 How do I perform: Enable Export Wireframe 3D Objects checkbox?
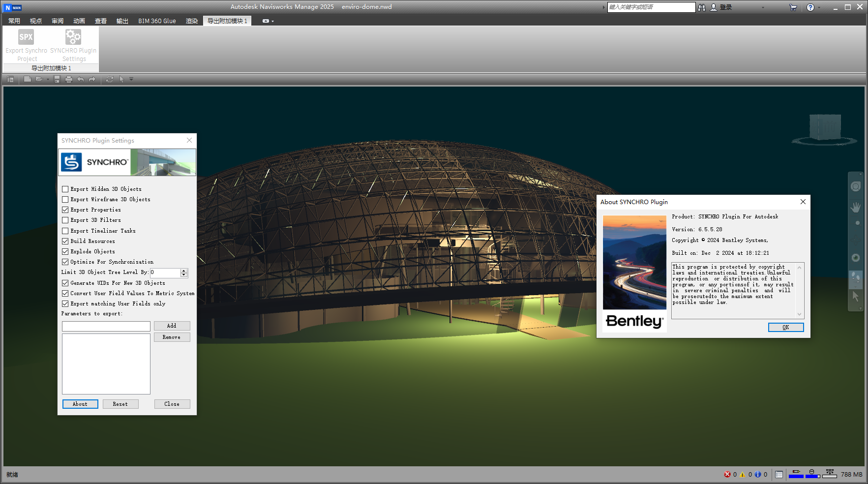point(65,199)
